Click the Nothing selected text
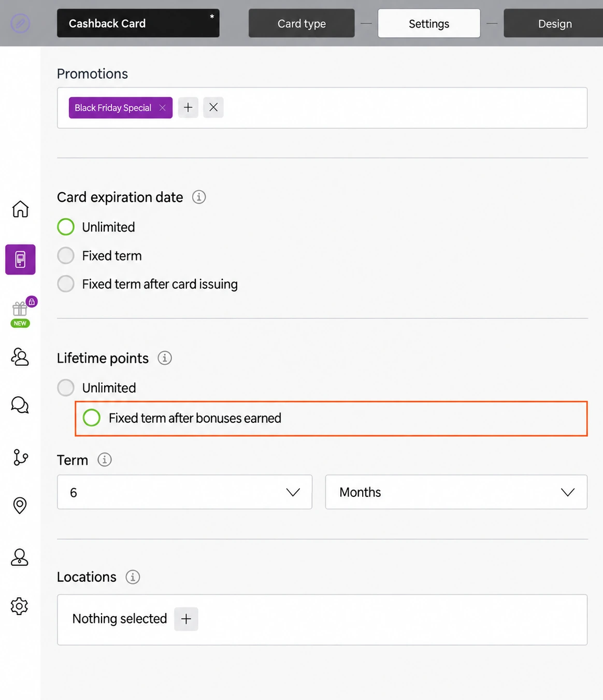Viewport: 603px width, 700px height. pos(120,619)
